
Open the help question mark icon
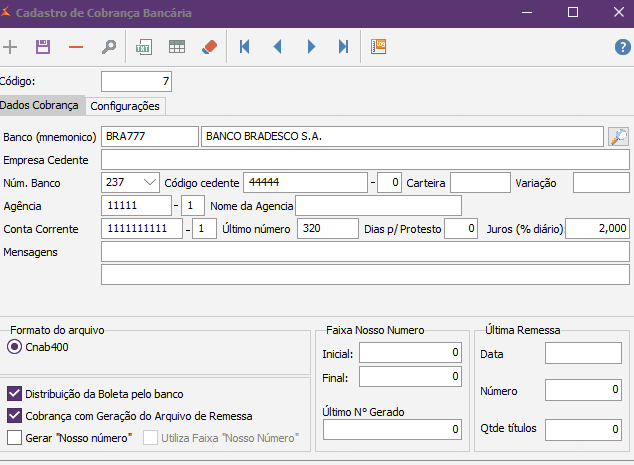622,47
